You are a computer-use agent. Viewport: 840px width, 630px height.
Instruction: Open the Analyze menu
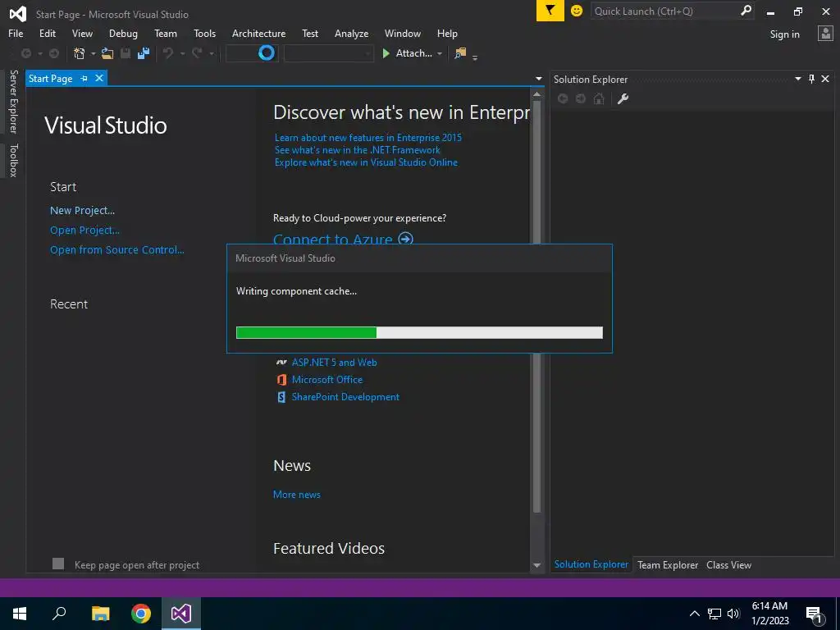tap(351, 33)
